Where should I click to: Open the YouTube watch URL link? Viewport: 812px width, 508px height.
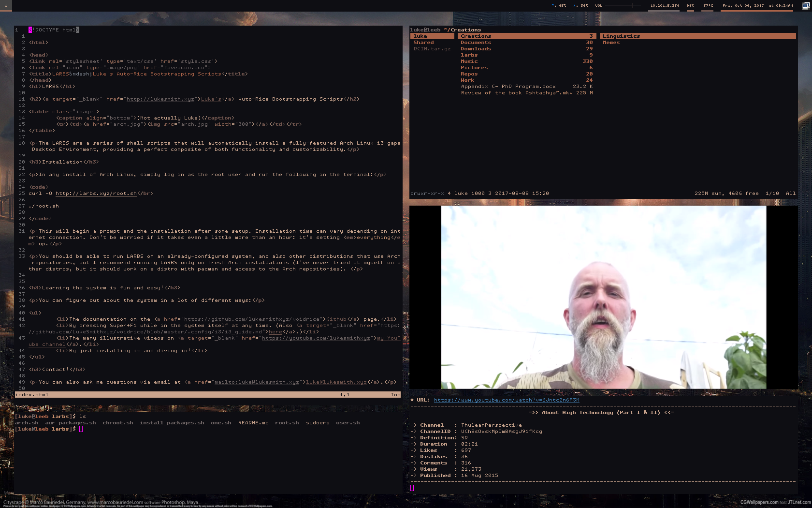click(x=506, y=400)
